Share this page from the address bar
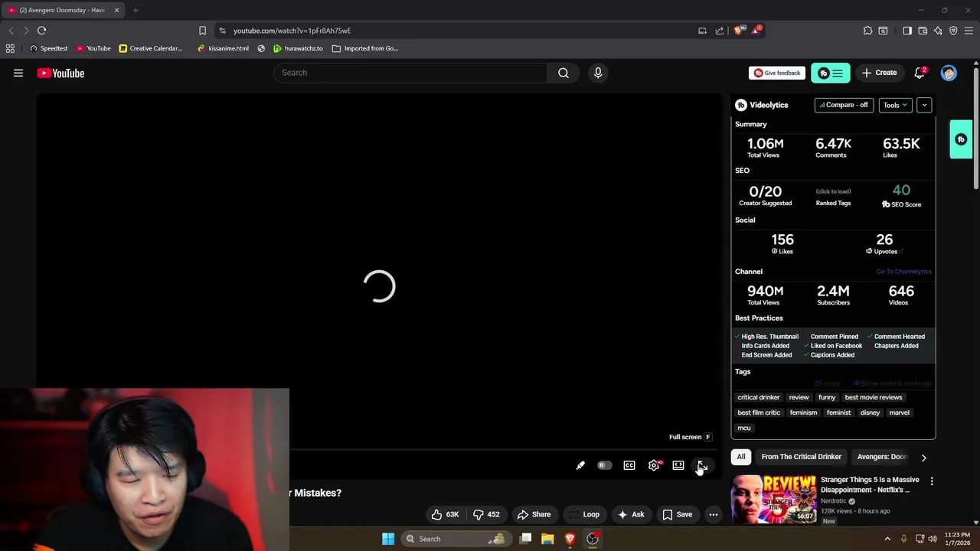 (x=720, y=31)
